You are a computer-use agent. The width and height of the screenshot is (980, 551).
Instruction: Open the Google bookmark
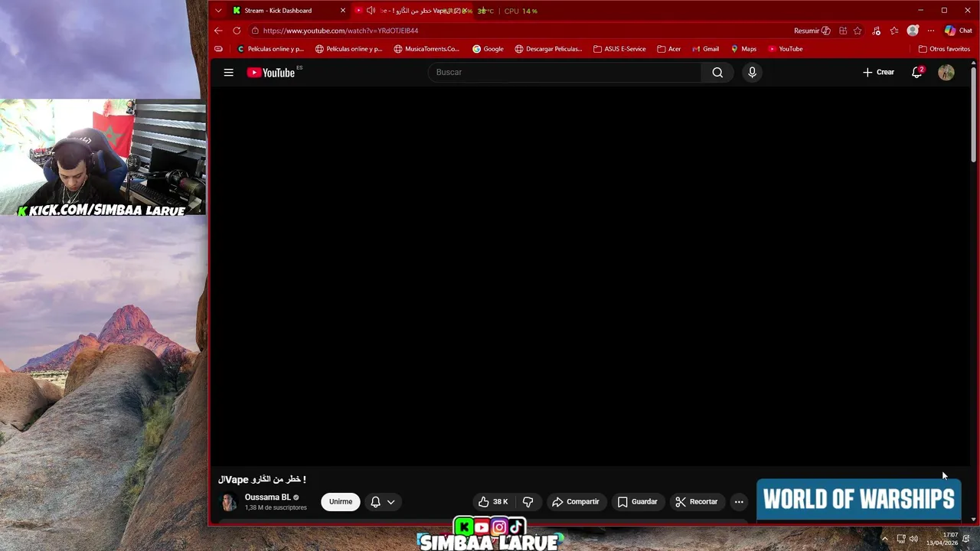[488, 49]
